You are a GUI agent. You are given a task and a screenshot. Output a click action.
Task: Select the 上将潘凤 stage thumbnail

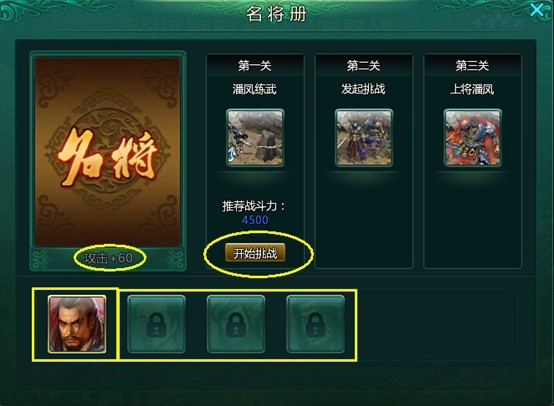pyautogui.click(x=472, y=137)
